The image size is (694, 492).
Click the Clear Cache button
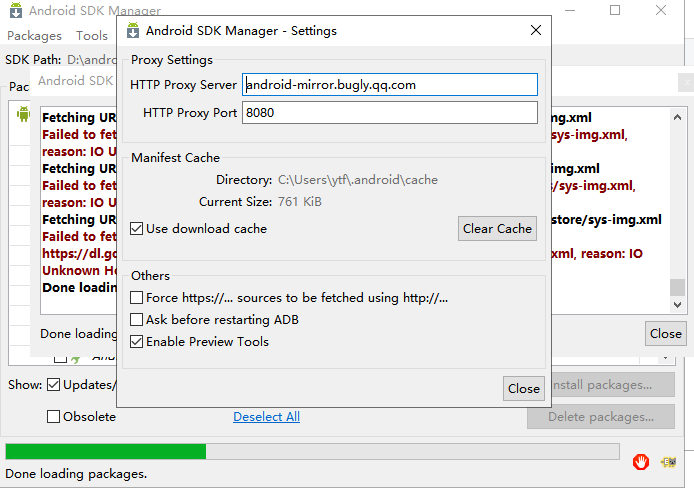pos(497,228)
